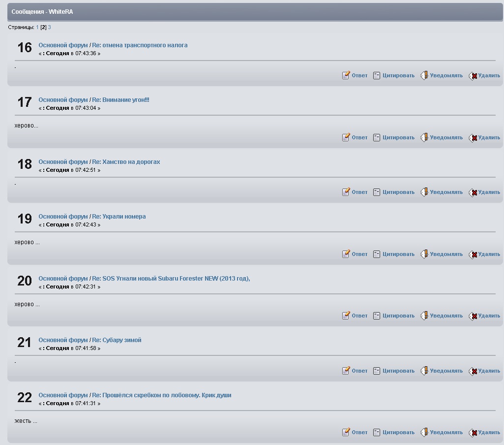Open the 'Re: Украли номера' thread
The height and width of the screenshot is (445, 504).
pos(119,217)
